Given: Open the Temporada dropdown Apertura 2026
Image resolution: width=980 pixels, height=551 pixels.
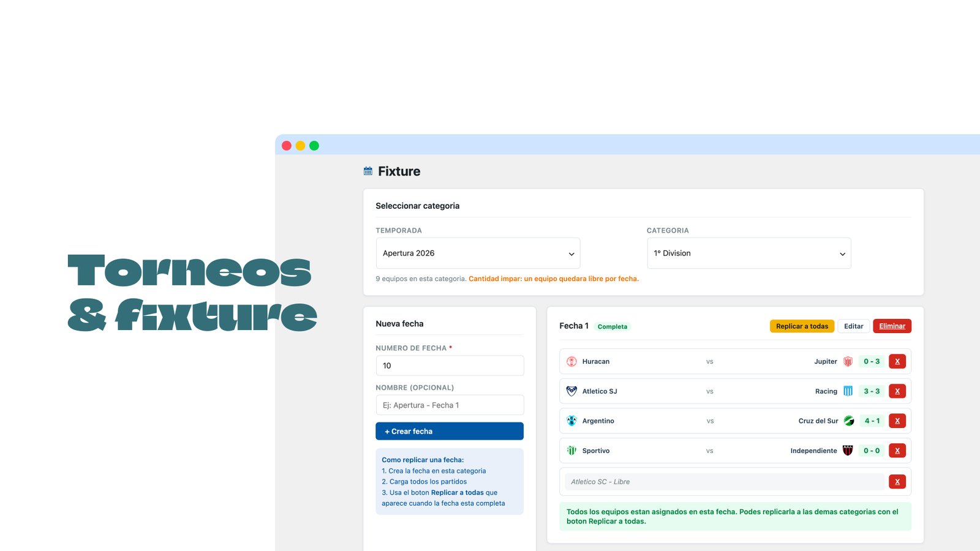Looking at the screenshot, I should [478, 253].
